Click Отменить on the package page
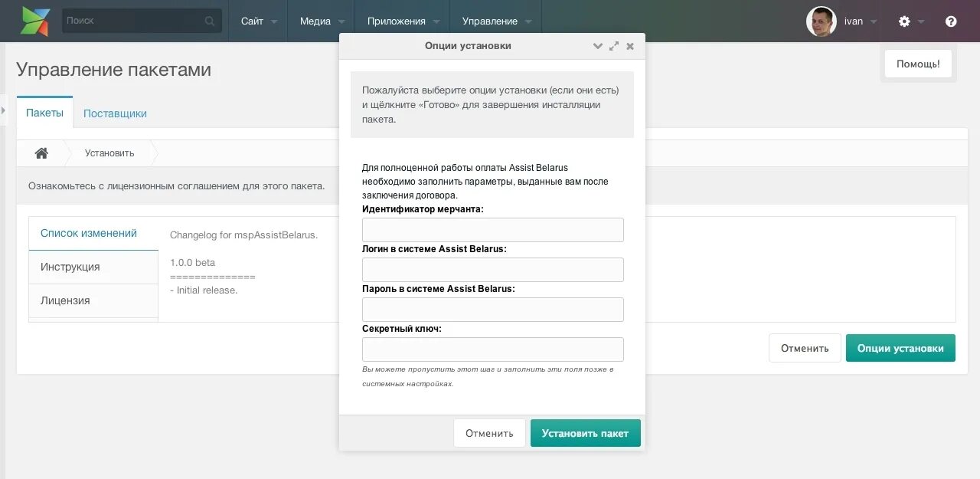Image resolution: width=980 pixels, height=479 pixels. pyautogui.click(x=805, y=348)
